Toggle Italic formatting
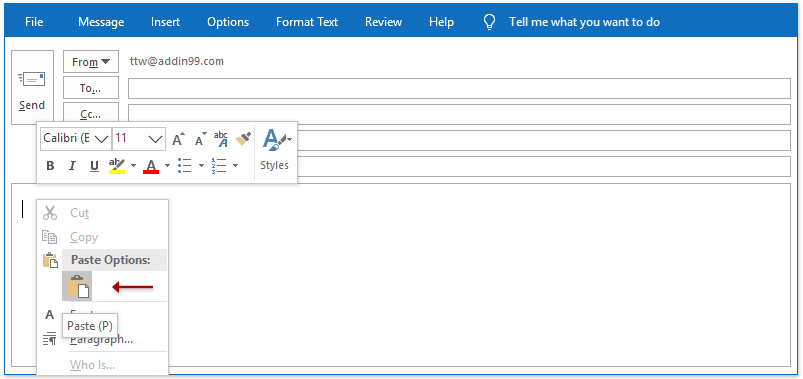803x379 pixels. tap(72, 165)
